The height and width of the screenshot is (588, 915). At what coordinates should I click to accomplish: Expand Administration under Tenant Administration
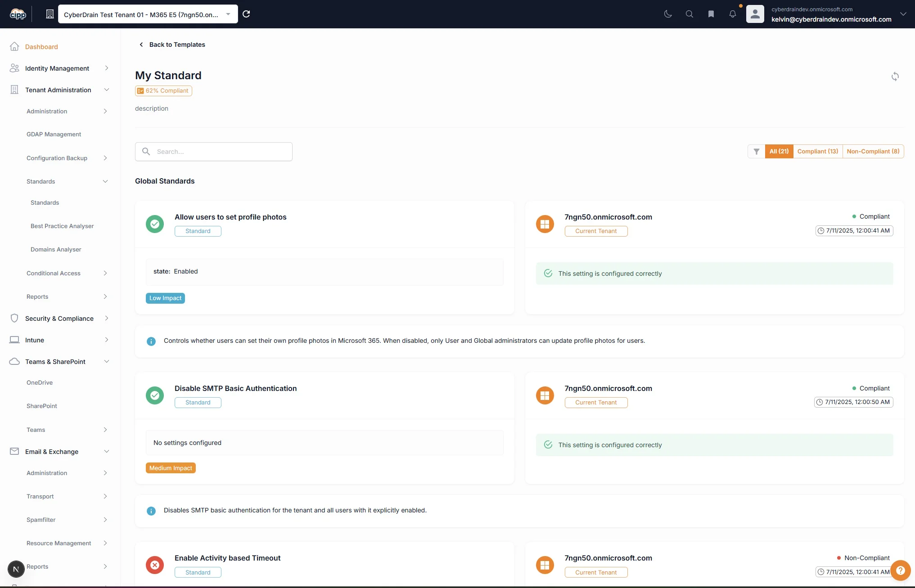tap(67, 111)
